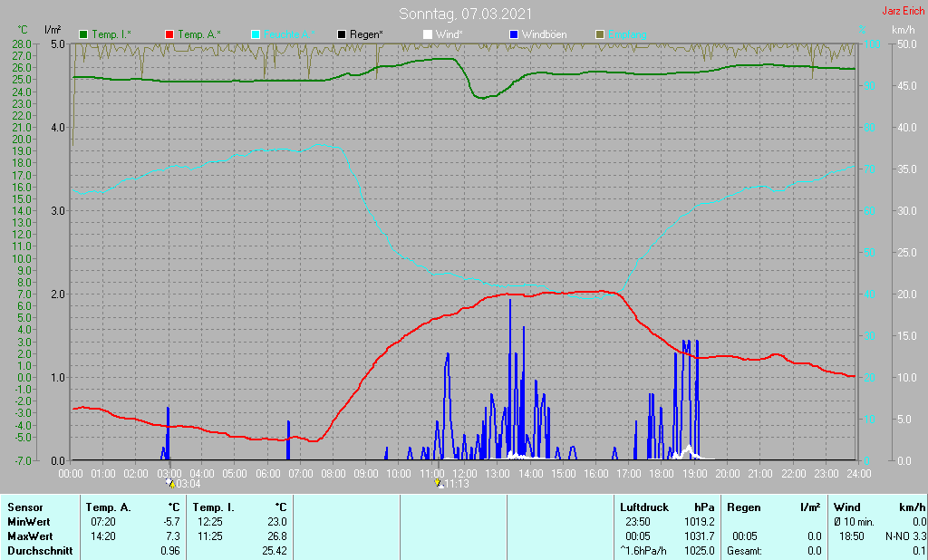Viewport: 928px width, 560px height.
Task: Click the 'Durchschnitt' row label
Action: point(40,551)
